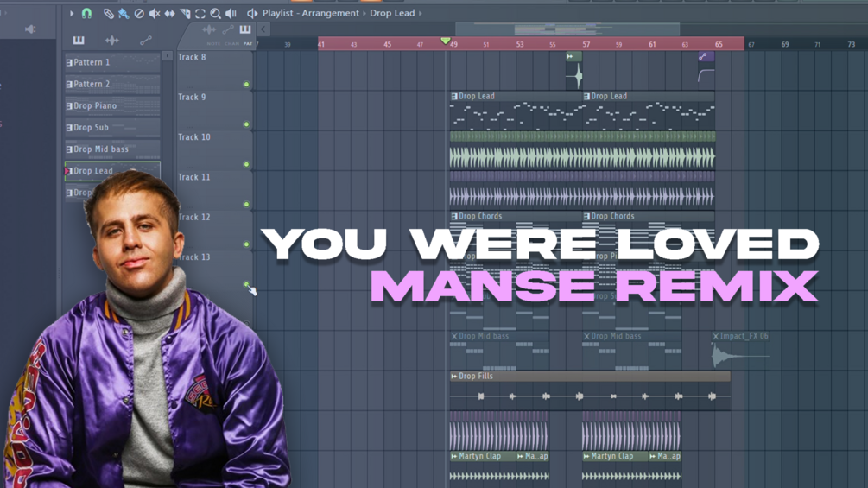Open the playlist options arrow menu

click(72, 13)
